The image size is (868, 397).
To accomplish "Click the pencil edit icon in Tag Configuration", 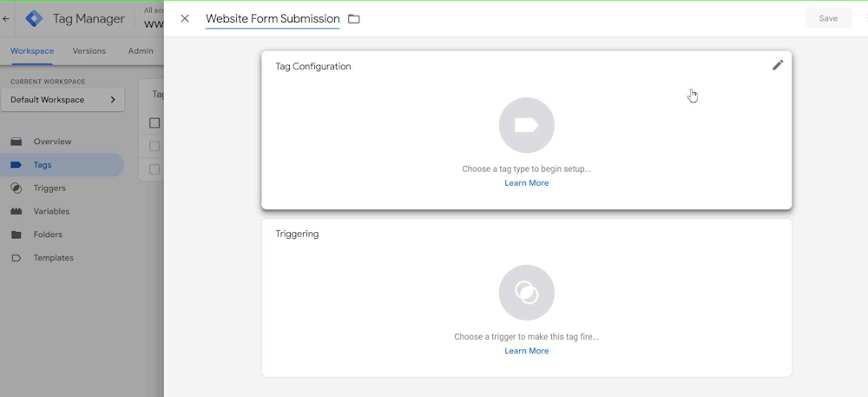I will (x=778, y=65).
